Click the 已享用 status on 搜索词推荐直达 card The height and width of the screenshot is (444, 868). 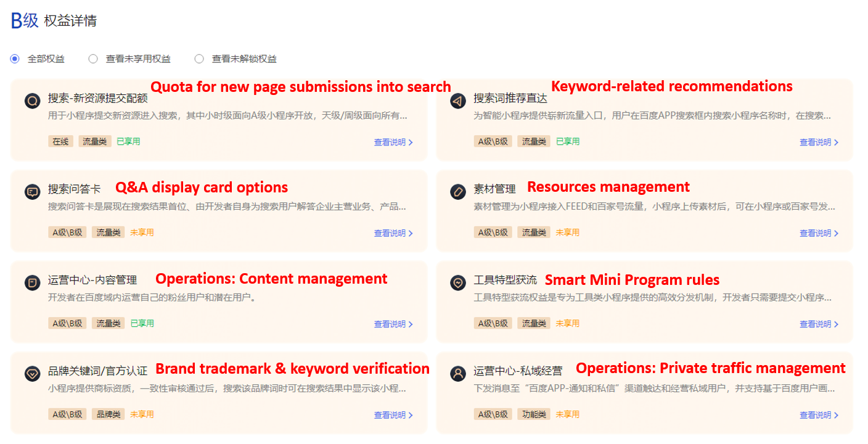(568, 141)
